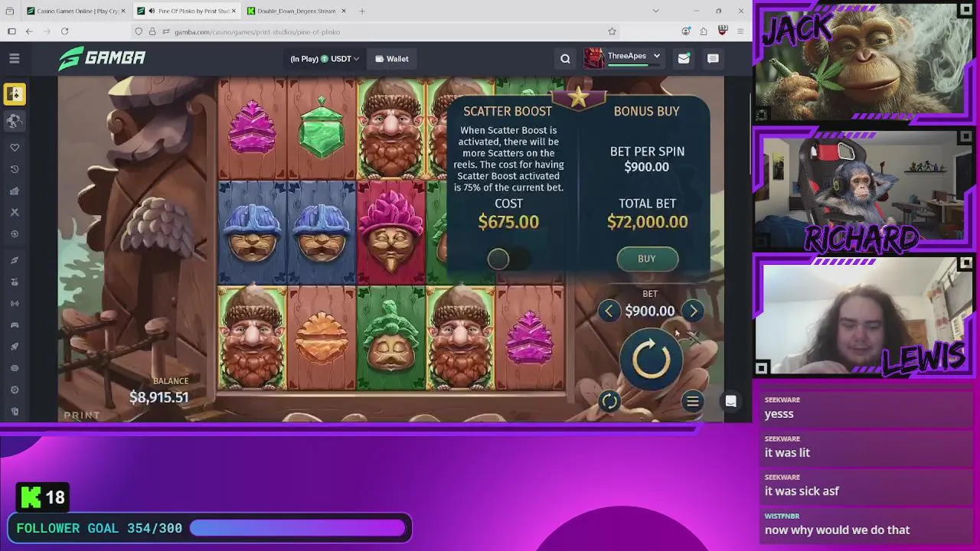Open a new browser tab
This screenshot has height=551, width=980.
tap(362, 11)
